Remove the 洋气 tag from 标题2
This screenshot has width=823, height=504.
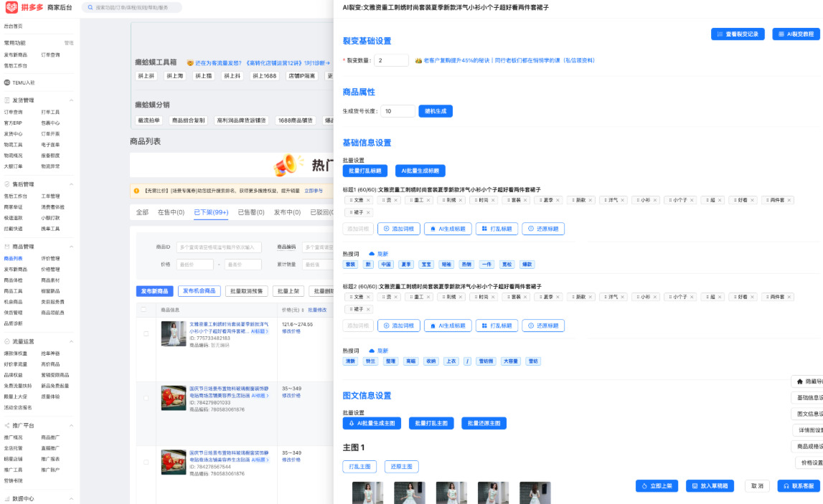click(x=623, y=297)
